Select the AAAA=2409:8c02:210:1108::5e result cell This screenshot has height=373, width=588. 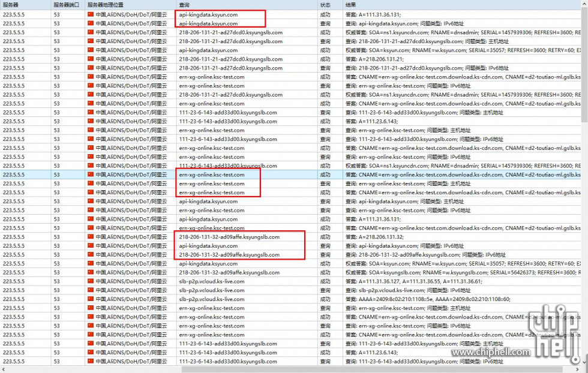[x=428, y=299]
